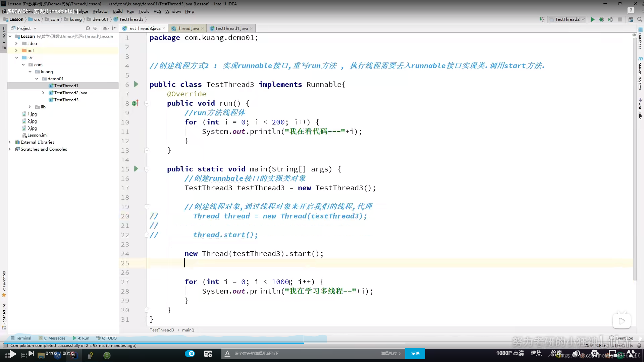Hide the Project panel with the hide icon
Screen dimensions: 644x362
pyautogui.click(x=114, y=29)
